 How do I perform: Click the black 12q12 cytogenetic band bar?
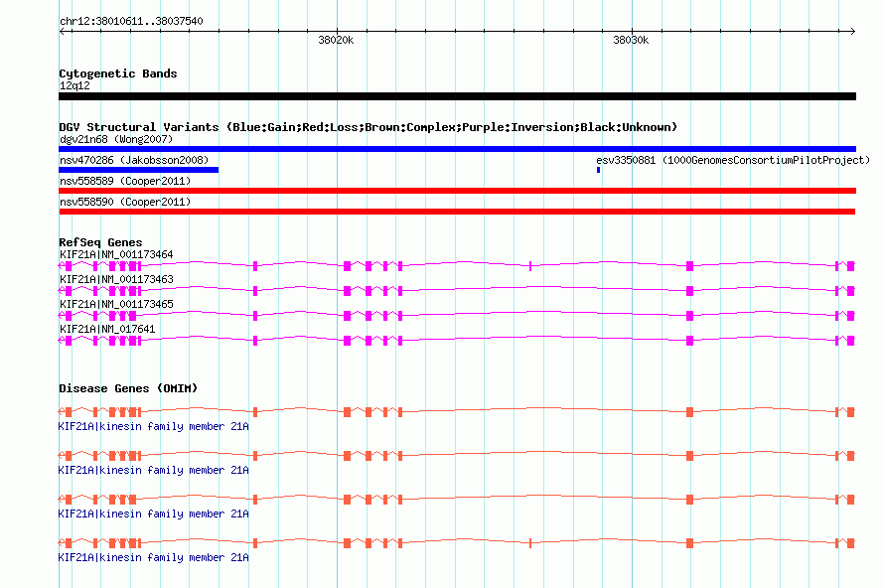[x=457, y=96]
